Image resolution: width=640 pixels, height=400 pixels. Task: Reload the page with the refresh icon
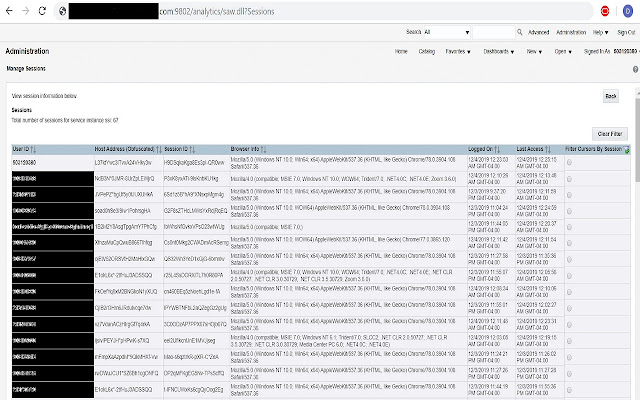click(x=42, y=11)
